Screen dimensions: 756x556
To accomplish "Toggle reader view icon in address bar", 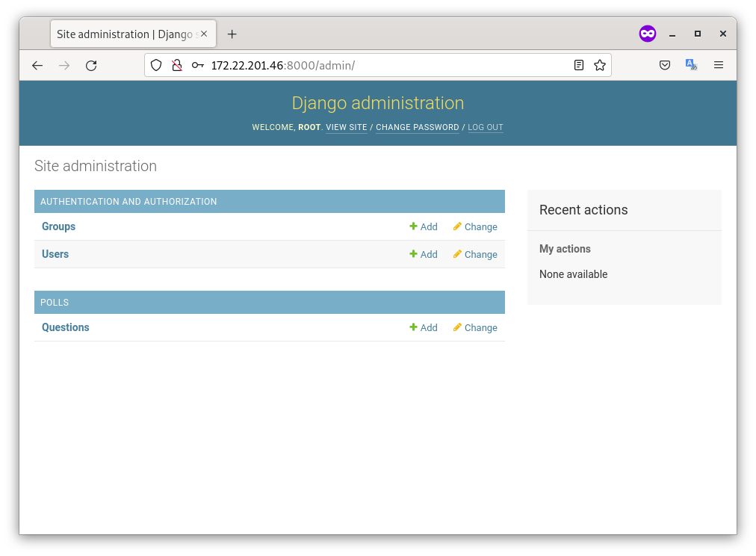I will [579, 66].
